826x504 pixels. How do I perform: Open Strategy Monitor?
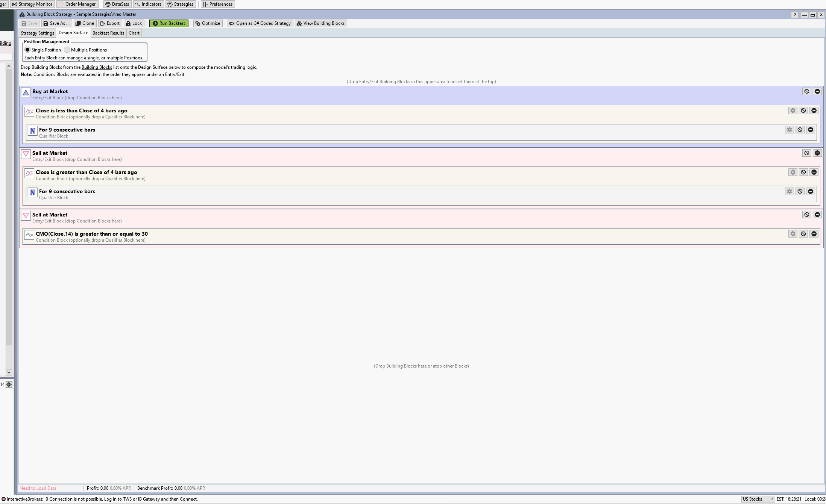point(32,4)
